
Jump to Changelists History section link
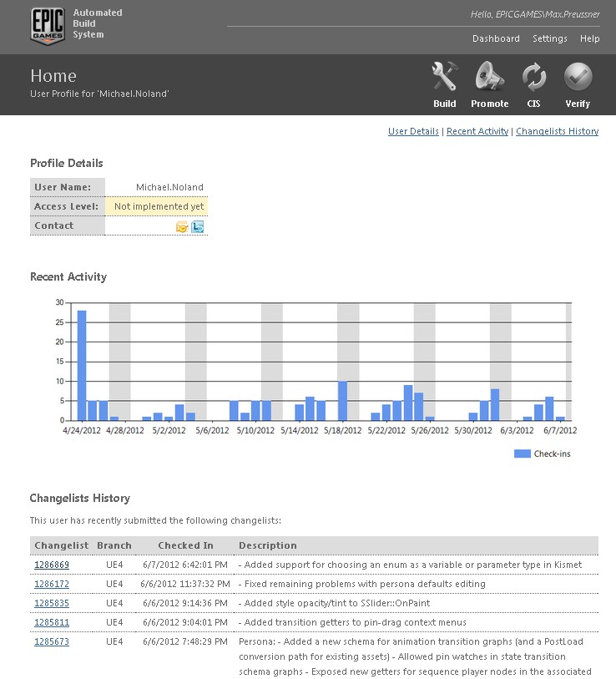pyautogui.click(x=557, y=131)
